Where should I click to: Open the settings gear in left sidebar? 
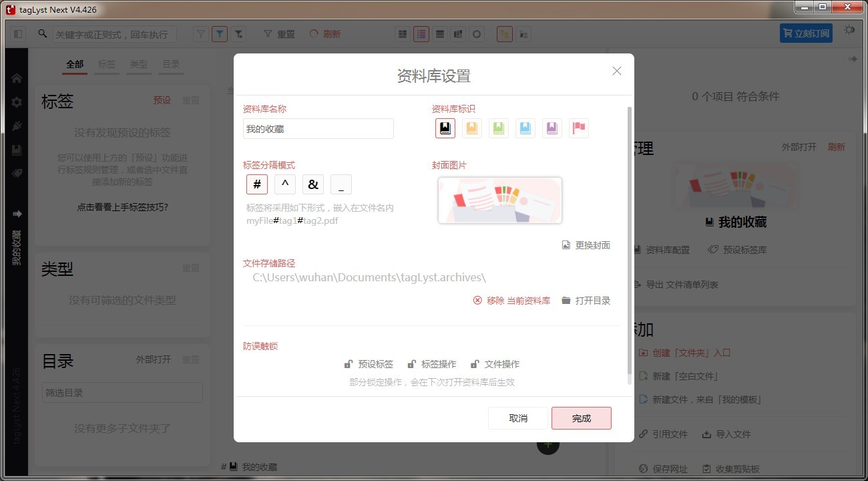(15, 102)
